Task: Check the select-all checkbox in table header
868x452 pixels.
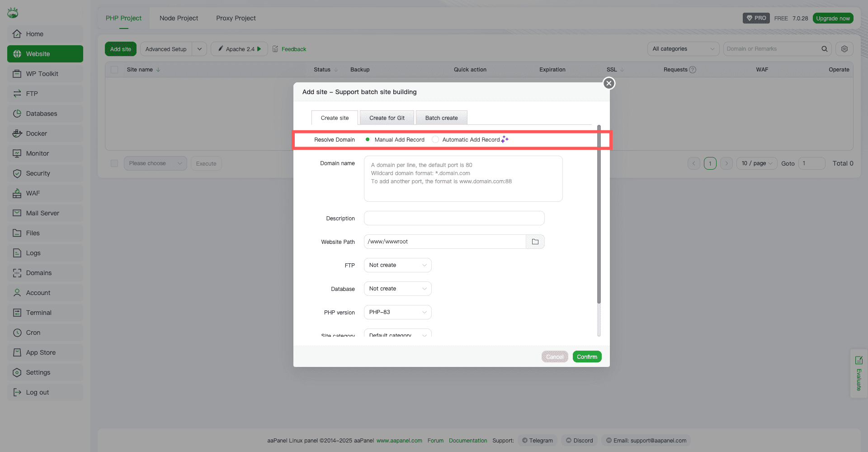Action: point(114,70)
